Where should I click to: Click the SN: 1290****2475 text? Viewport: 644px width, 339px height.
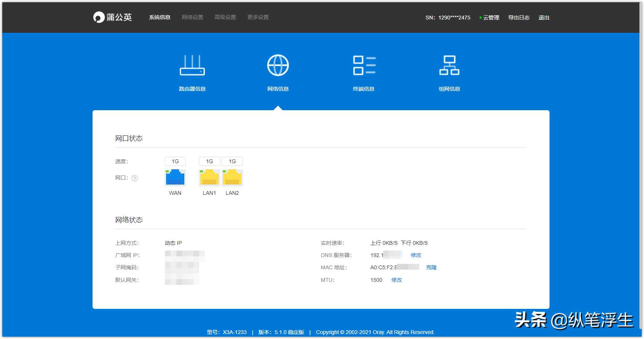(448, 18)
